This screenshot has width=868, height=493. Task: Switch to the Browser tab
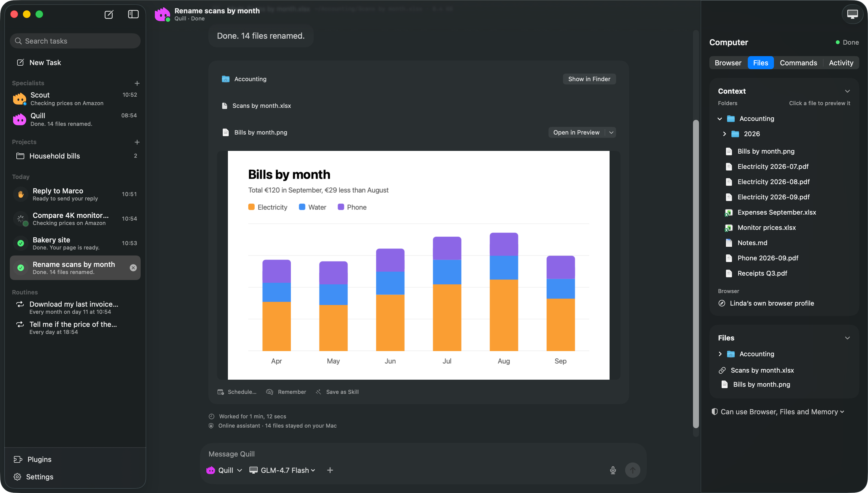(728, 63)
